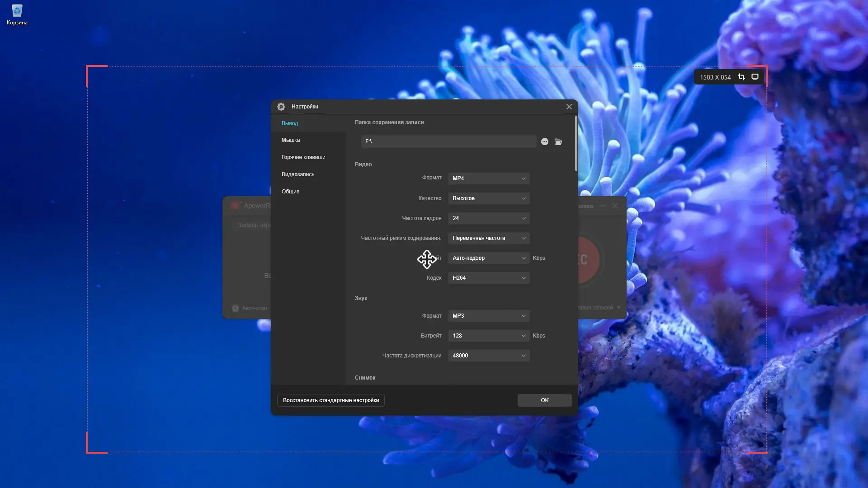Open the Кодек H264 dropdown
The height and width of the screenshot is (488, 868).
point(489,278)
